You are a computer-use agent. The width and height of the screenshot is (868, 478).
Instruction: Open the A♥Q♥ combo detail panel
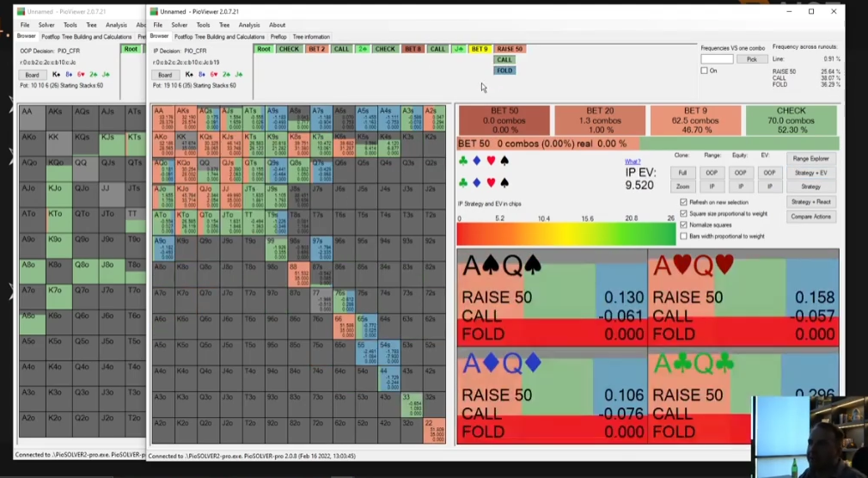743,298
